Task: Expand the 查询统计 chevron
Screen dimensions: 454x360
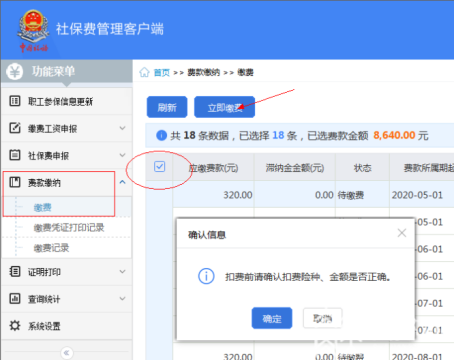Action: point(122,299)
